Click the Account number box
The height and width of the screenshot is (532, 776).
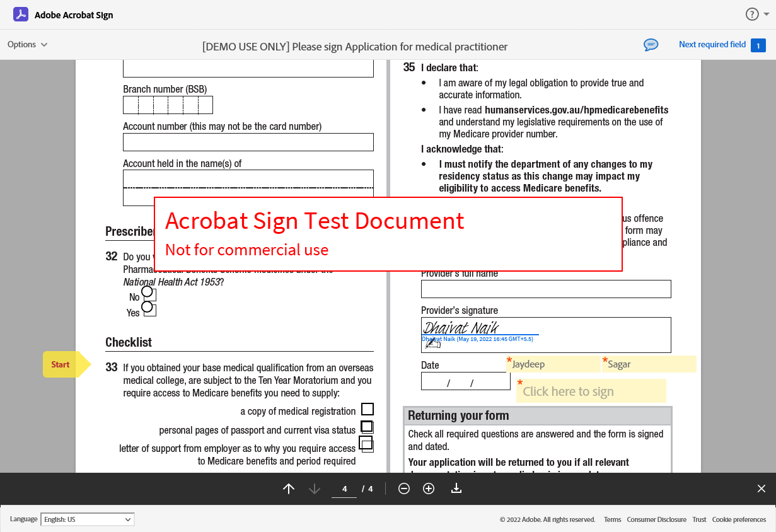pos(248,142)
